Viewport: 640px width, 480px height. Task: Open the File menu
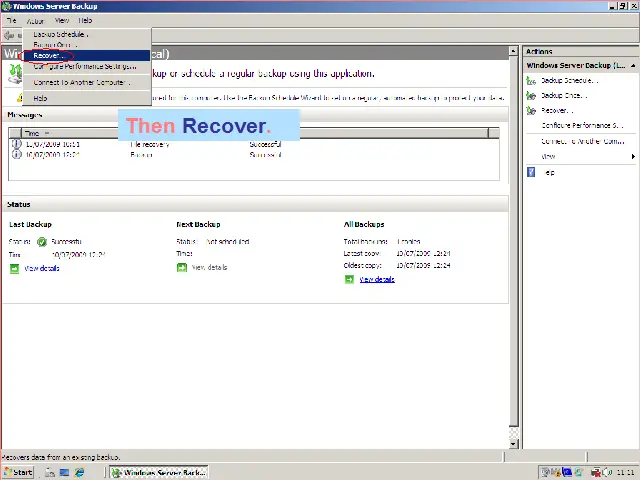coord(11,20)
